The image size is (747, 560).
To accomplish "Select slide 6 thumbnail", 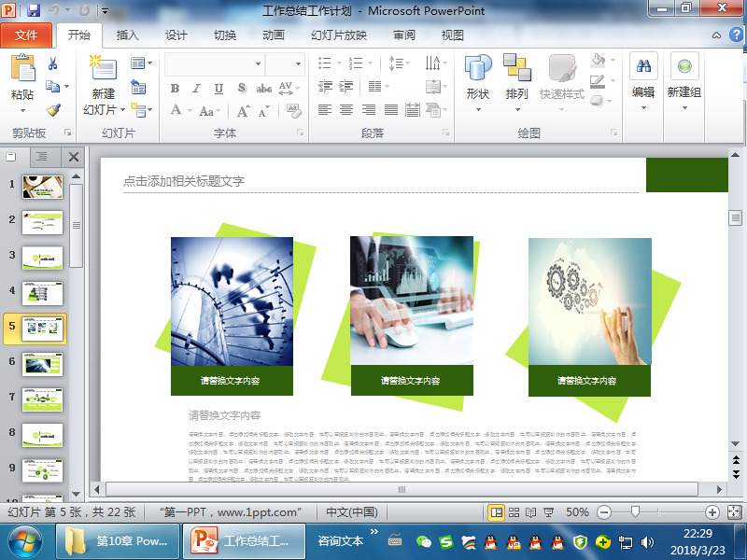I will point(42,362).
